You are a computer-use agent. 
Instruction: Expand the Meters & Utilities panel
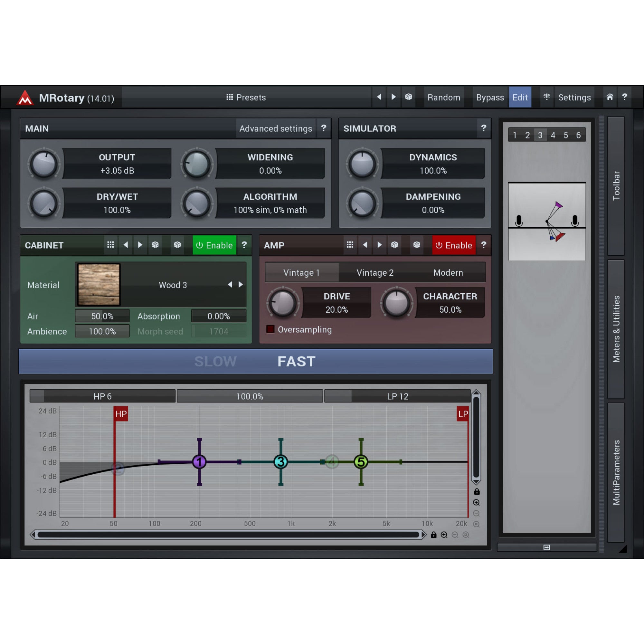616,329
